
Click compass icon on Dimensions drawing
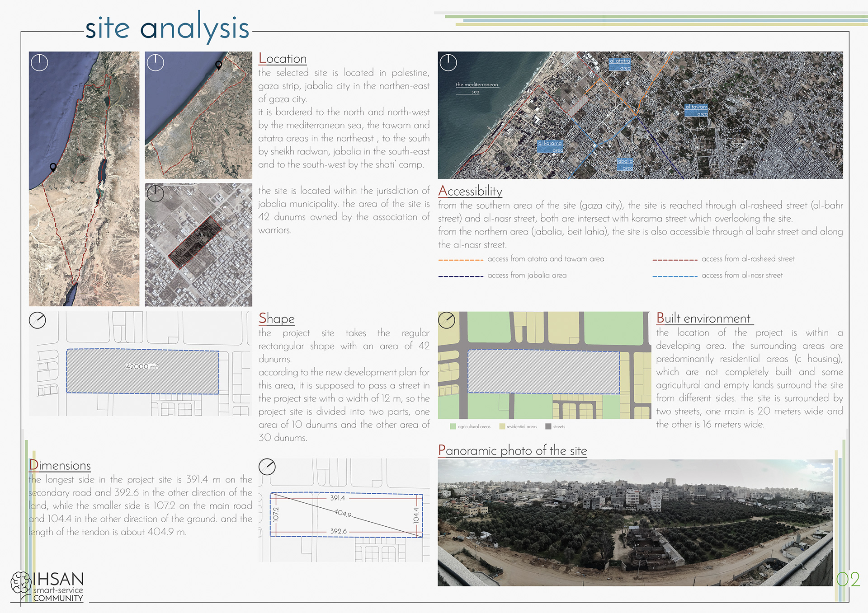[x=267, y=467]
